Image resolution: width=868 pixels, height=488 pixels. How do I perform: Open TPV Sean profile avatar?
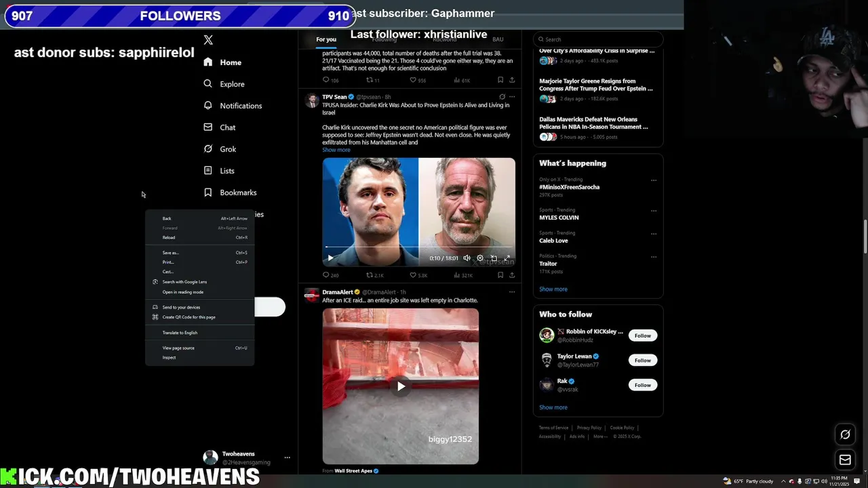[x=312, y=101]
